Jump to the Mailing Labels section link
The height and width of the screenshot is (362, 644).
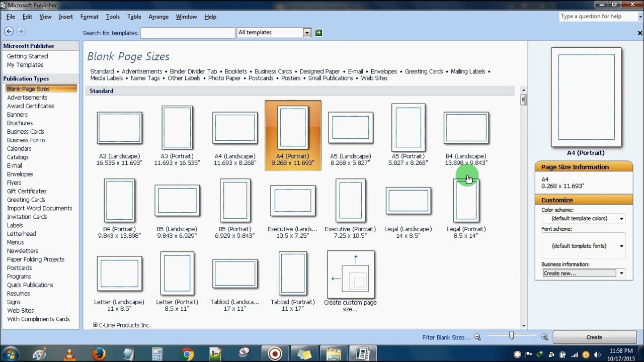click(x=468, y=71)
